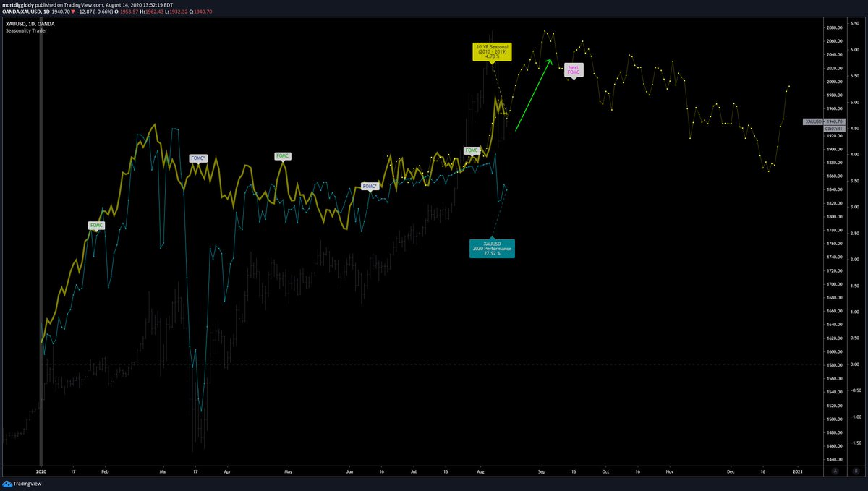Screen dimensions: 868x491
Task: Click the Dec label on the time axis
Action: tap(731, 471)
